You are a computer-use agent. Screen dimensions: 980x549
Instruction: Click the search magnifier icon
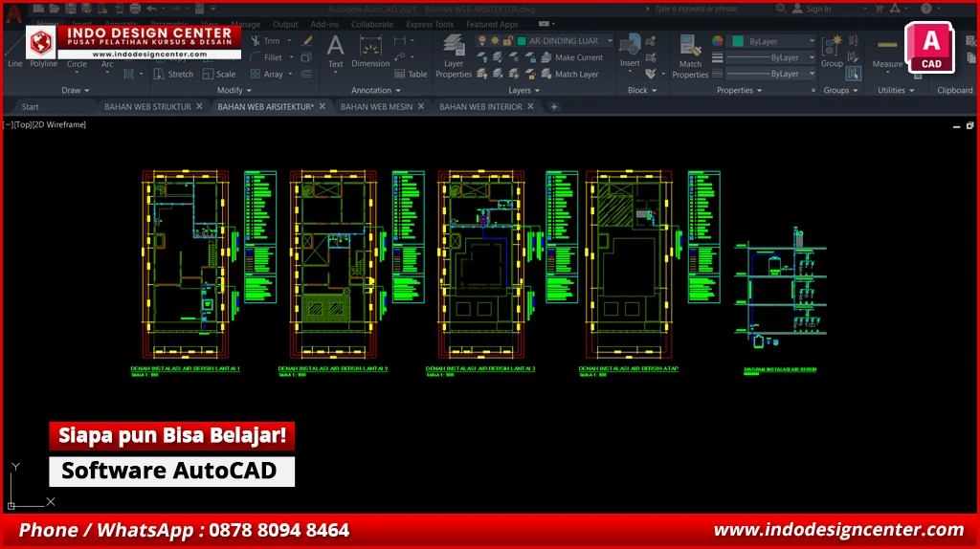click(x=781, y=9)
